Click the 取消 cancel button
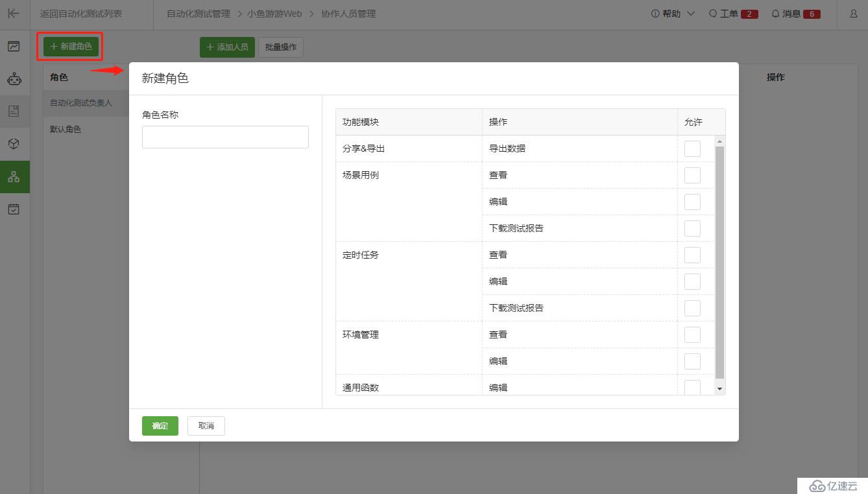 (206, 426)
